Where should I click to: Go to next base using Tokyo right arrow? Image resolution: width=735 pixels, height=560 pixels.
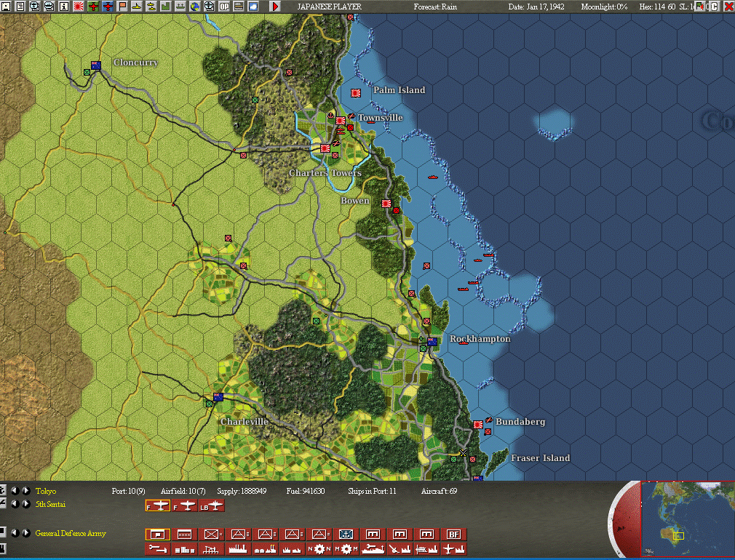(x=25, y=491)
